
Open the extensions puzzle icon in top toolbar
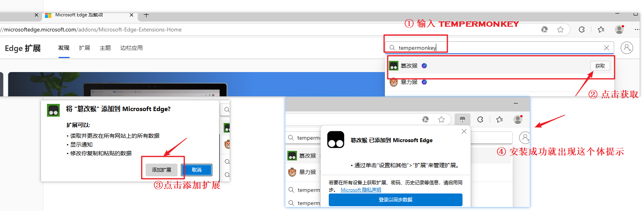(582, 29)
